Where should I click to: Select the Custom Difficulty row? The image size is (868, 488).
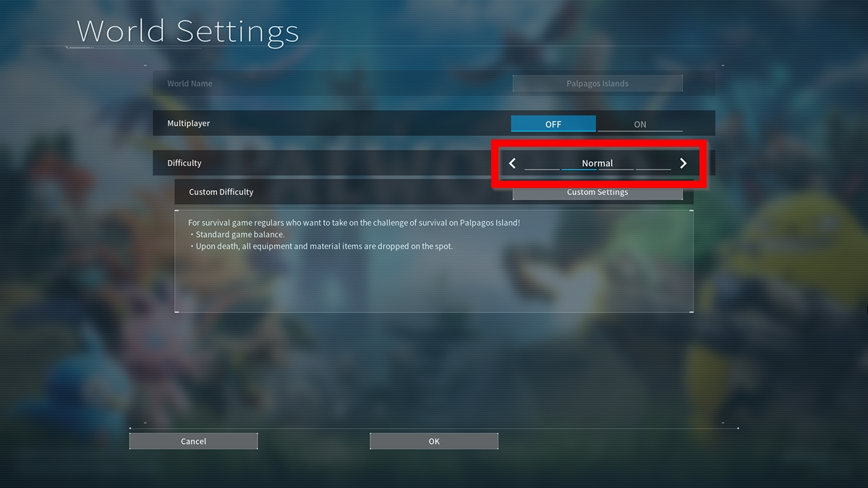point(325,192)
